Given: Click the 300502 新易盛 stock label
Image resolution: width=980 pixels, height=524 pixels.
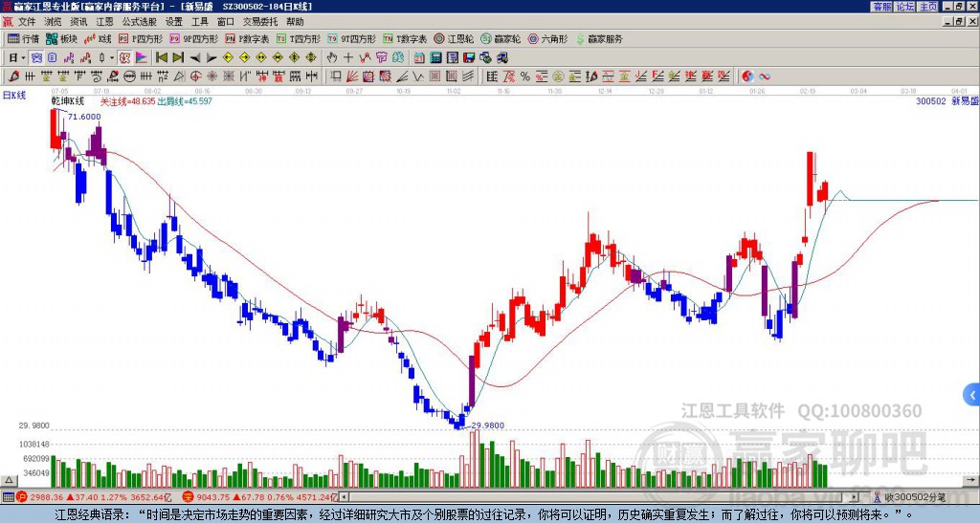Looking at the screenshot, I should (x=947, y=100).
